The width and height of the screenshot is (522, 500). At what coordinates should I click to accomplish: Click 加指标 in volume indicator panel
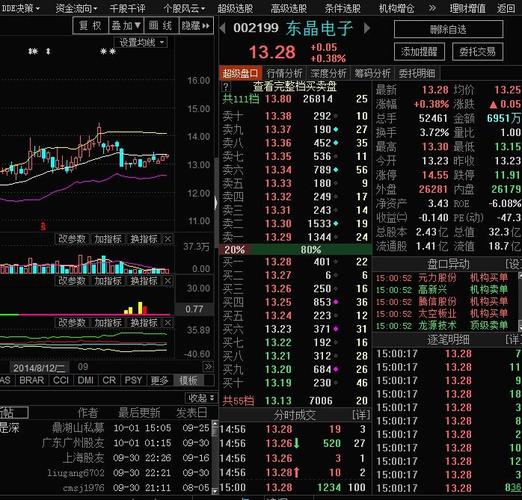point(108,239)
